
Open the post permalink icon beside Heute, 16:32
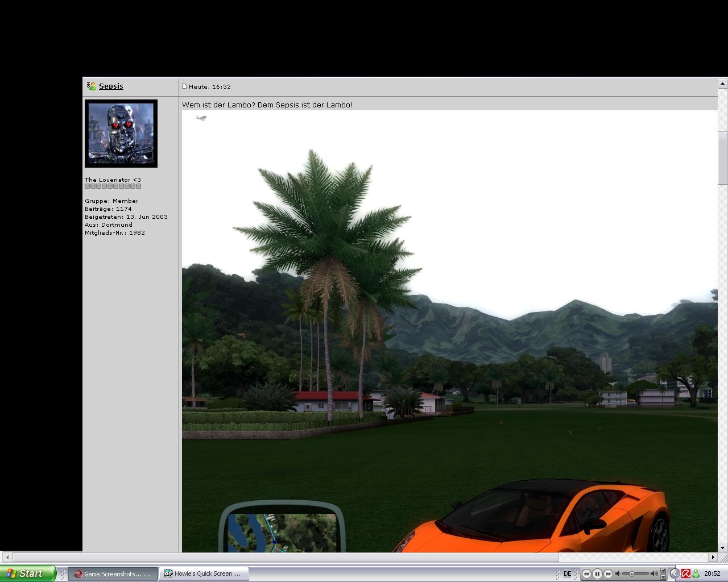(184, 86)
